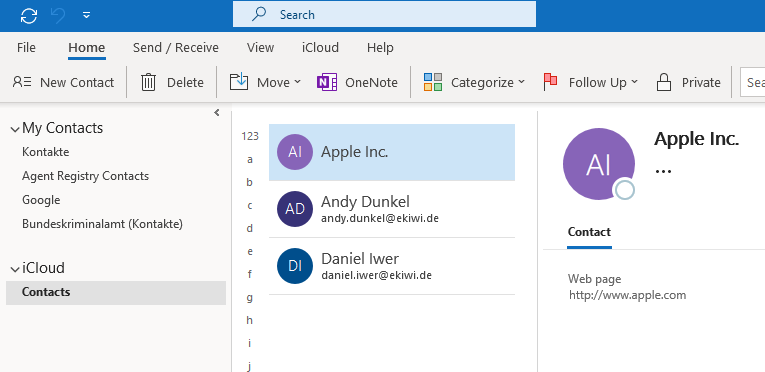Collapse the My Contacts group
This screenshot has width=765, height=372.
15,129
